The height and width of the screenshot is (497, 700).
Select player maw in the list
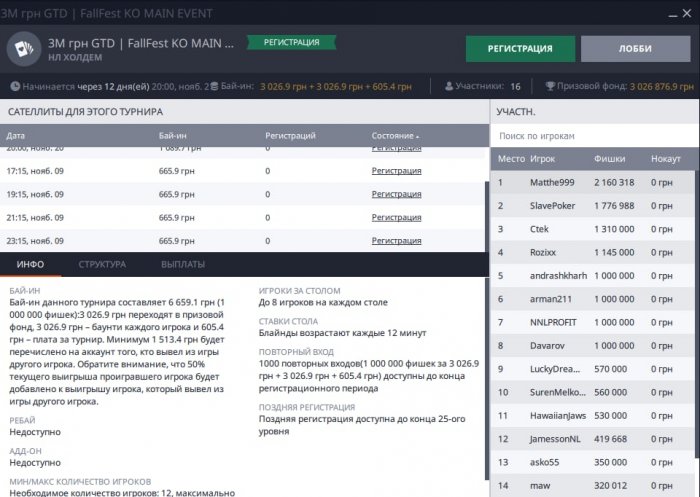592,485
